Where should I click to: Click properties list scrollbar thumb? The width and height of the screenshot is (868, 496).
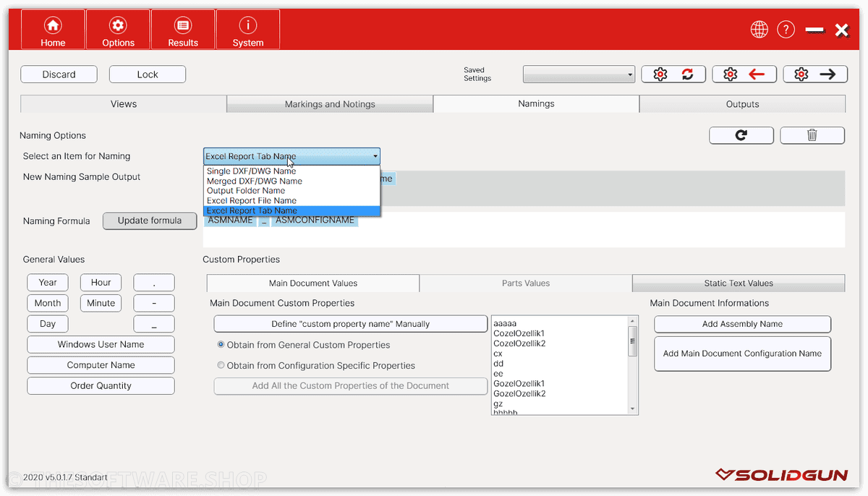633,341
